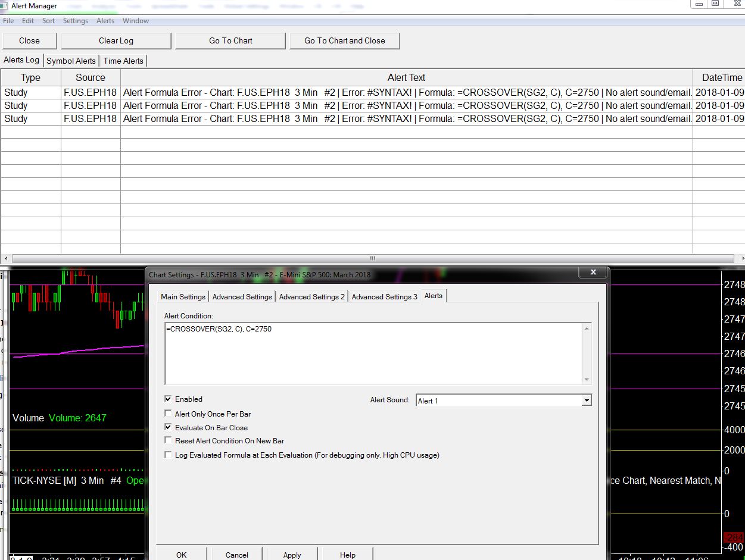Click the Clear Log button
Viewport: 745px width, 560px height.
tap(116, 40)
